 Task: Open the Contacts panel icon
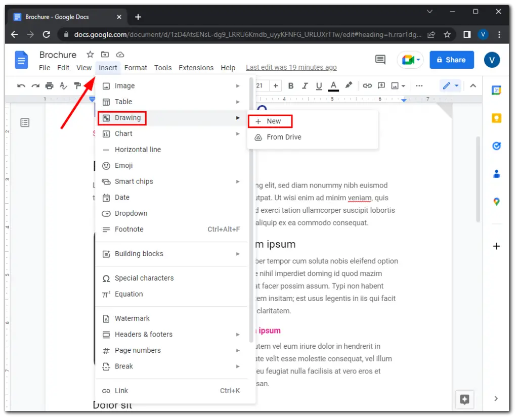[x=496, y=173]
